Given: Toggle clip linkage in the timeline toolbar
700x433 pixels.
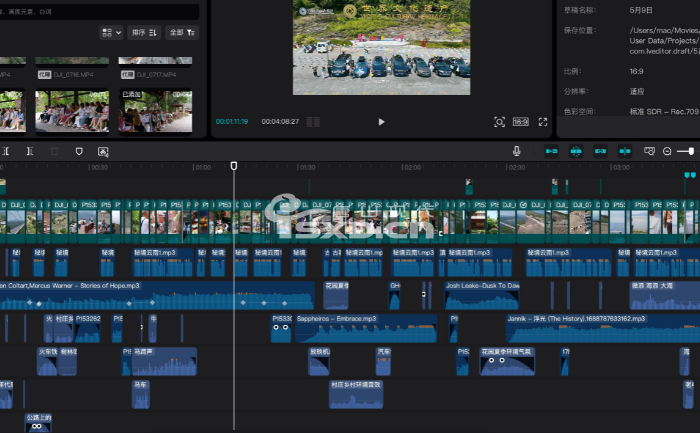Looking at the screenshot, I should (x=600, y=151).
